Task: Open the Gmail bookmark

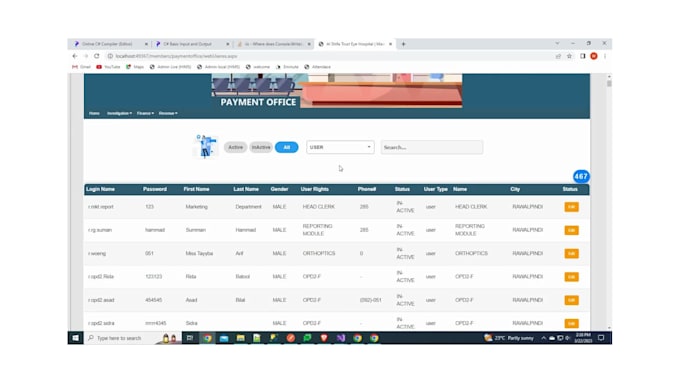Action: (x=82, y=67)
